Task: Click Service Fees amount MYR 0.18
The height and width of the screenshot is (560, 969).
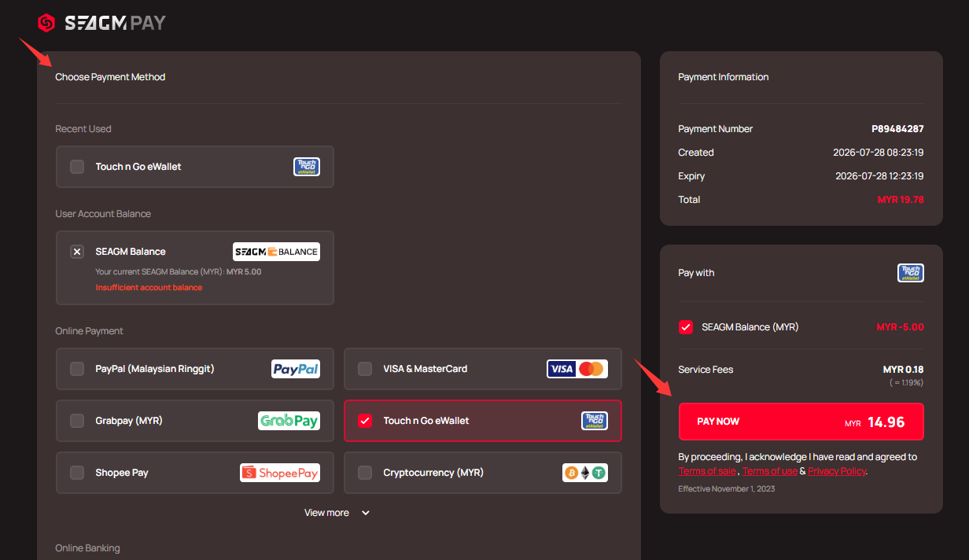Action: click(x=904, y=370)
